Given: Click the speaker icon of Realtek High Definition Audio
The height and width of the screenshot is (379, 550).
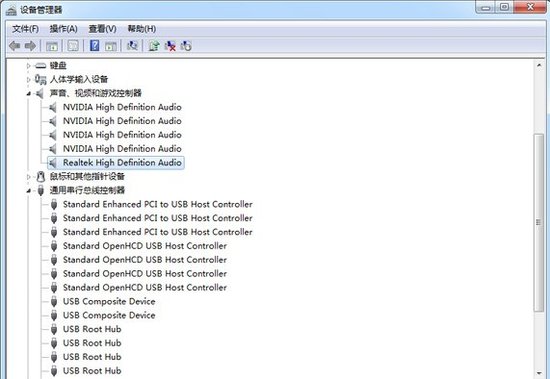Looking at the screenshot, I should (x=53, y=162).
